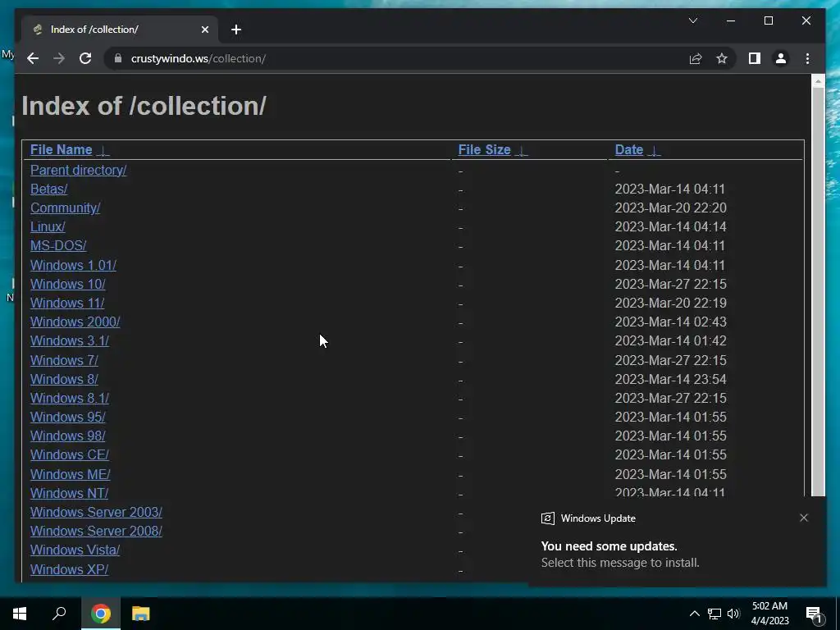Open the Windows Vista folder

75,550
